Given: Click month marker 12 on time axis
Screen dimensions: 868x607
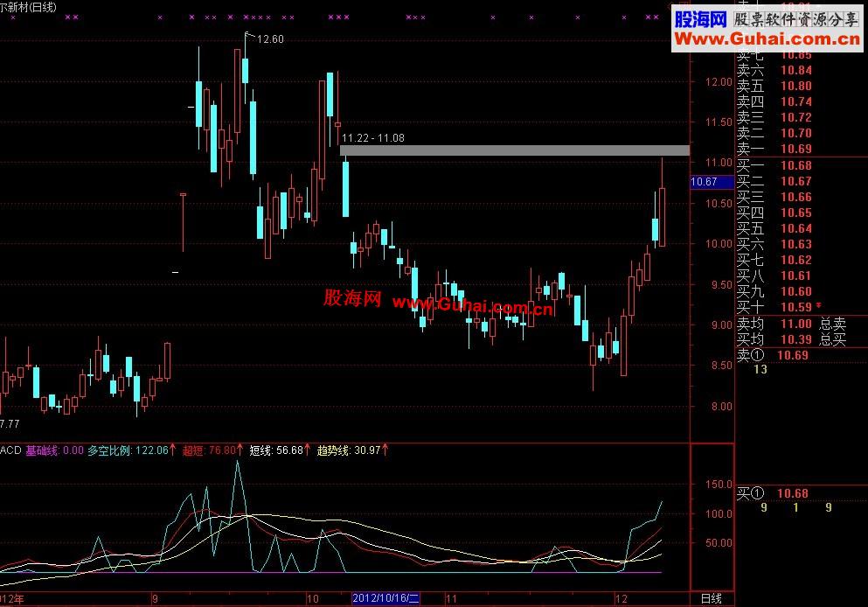Looking at the screenshot, I should 621,599.
